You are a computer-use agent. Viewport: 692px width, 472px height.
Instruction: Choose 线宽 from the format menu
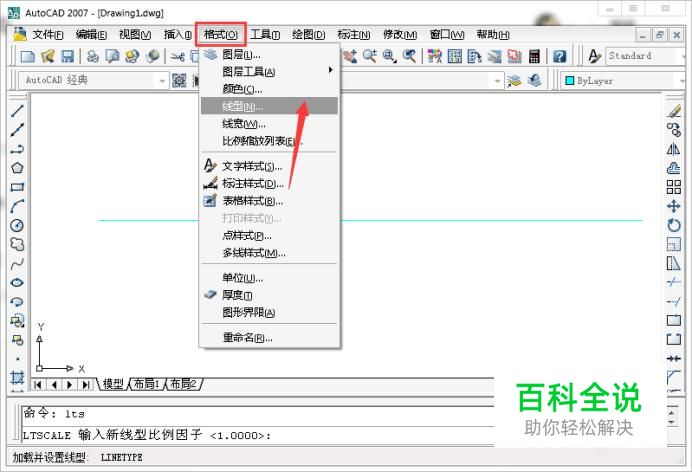pyautogui.click(x=269, y=124)
